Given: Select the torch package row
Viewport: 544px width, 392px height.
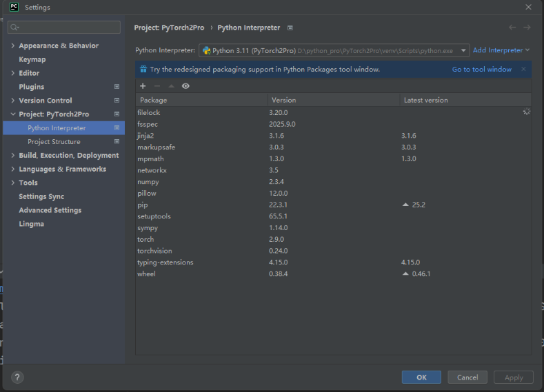Looking at the screenshot, I should 333,239.
